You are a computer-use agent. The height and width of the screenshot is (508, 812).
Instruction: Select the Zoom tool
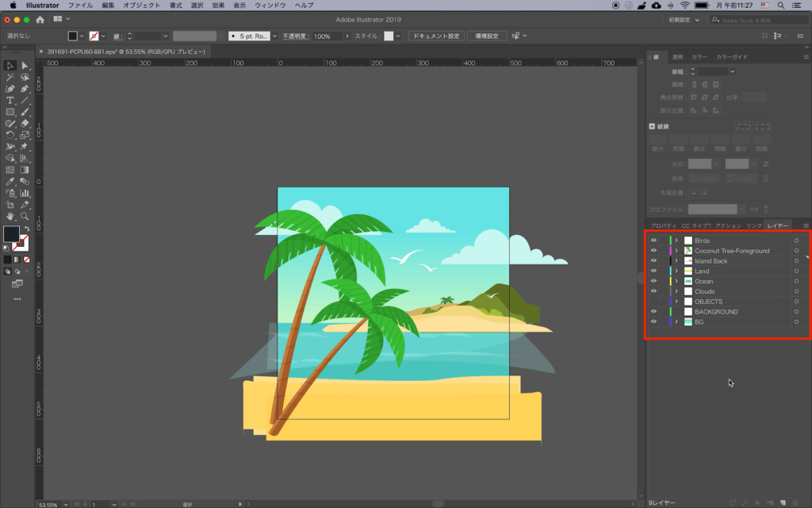[25, 216]
